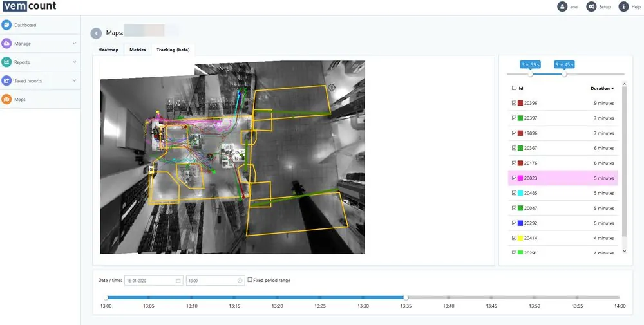
Task: Expand the Reports menu chevron
Action: [74, 62]
